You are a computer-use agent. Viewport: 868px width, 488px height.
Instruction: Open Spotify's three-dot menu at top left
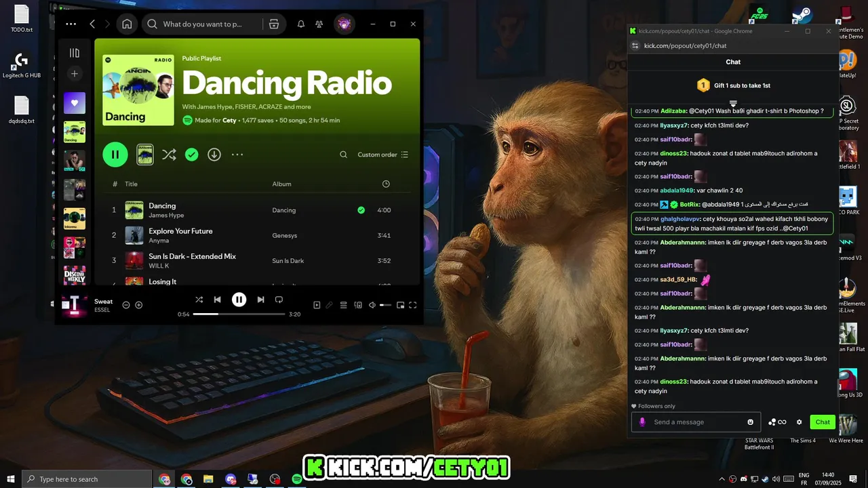tap(71, 24)
